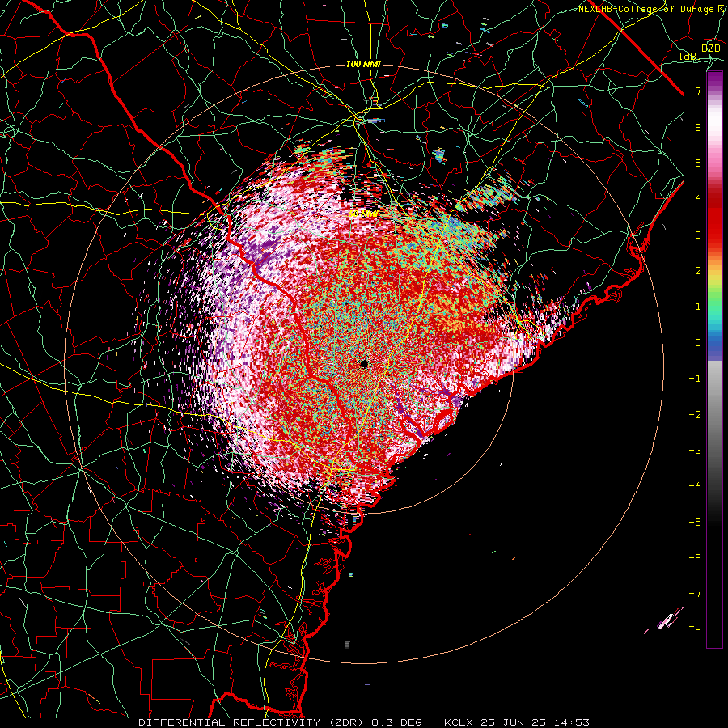
Task: Select the black radar site dot
Action: 364,364
